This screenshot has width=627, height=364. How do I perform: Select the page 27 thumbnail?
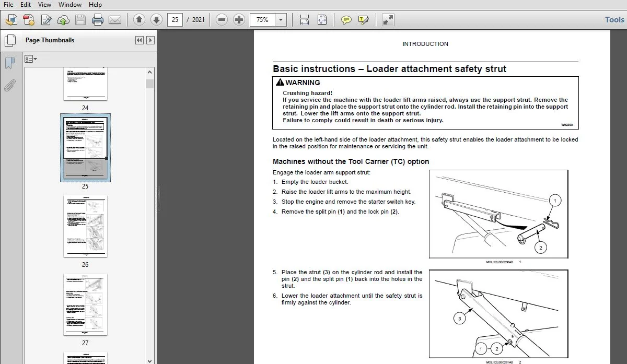[x=85, y=304]
